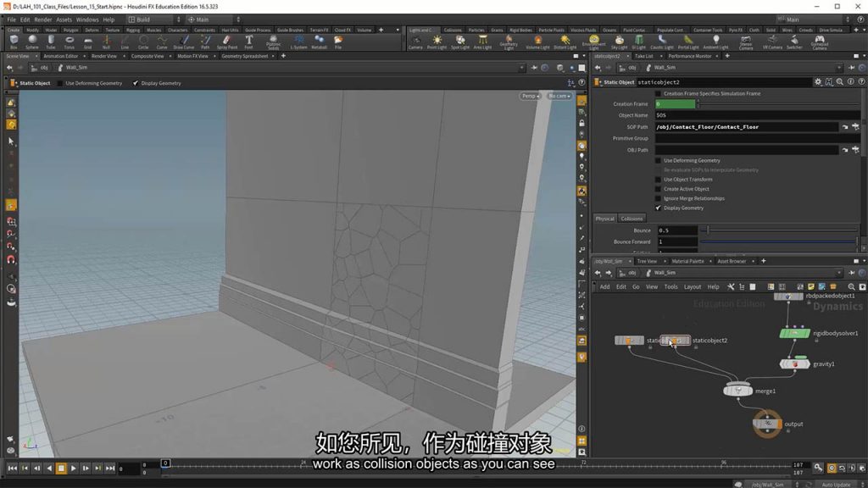
Task: Click the Object Name field containing $OS
Action: 757,115
